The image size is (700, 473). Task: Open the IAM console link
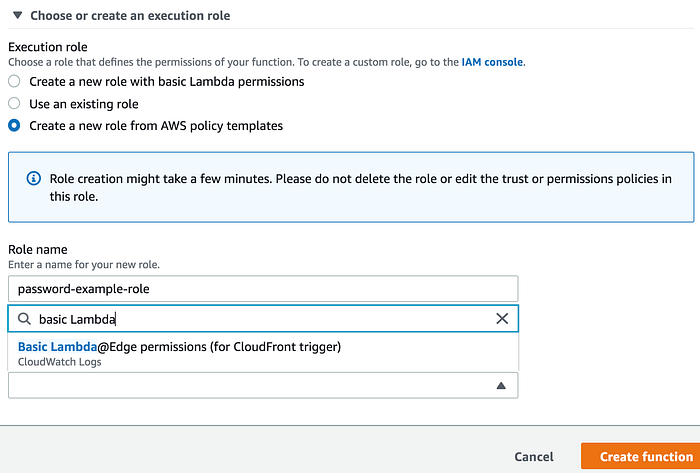coord(492,62)
